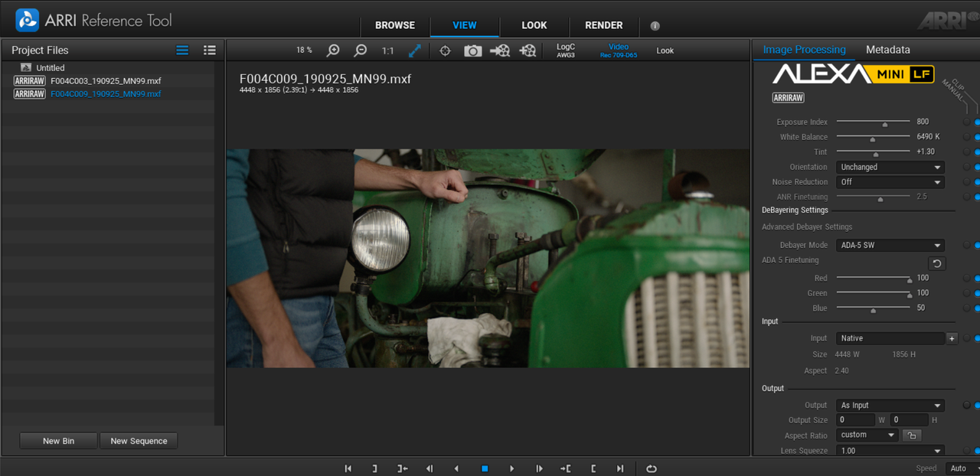This screenshot has width=980, height=476.
Task: Switch to the LOOK tab
Action: (534, 25)
